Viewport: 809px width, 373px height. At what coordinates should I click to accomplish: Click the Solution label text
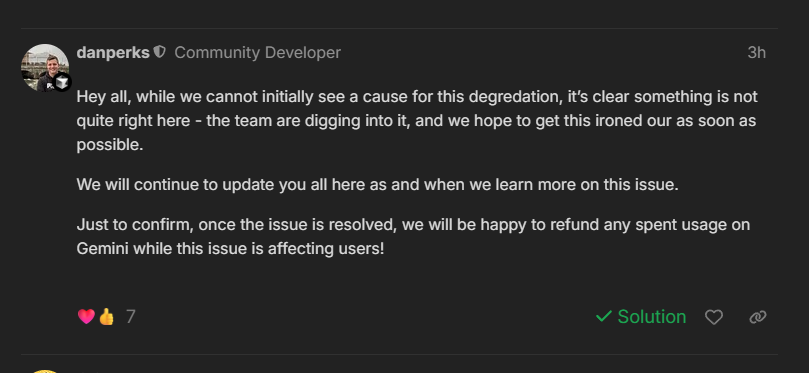[x=652, y=316]
